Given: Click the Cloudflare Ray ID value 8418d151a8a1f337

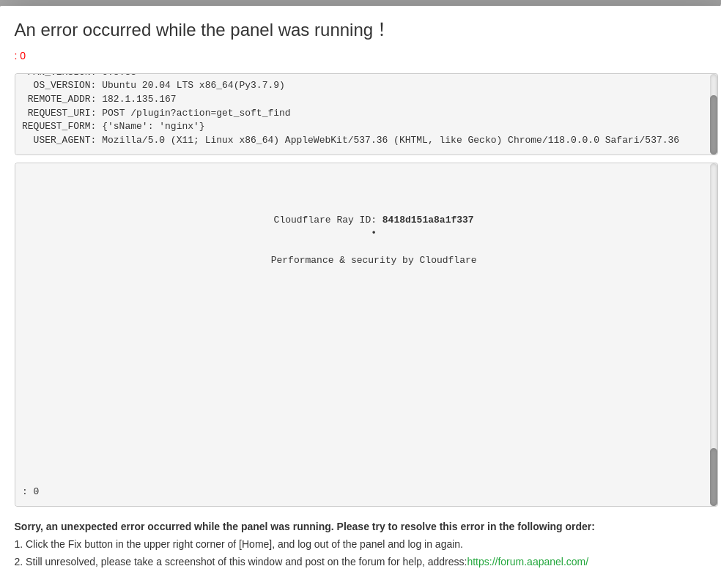Looking at the screenshot, I should point(428,220).
